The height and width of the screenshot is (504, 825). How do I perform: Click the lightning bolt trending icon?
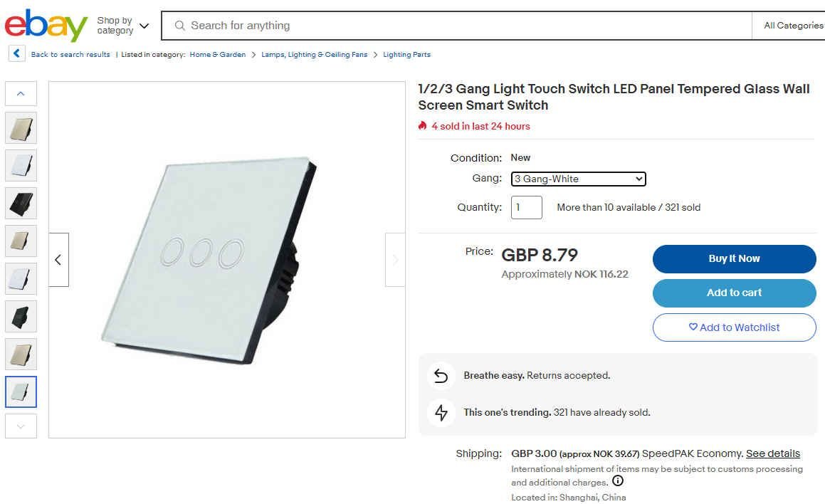441,412
